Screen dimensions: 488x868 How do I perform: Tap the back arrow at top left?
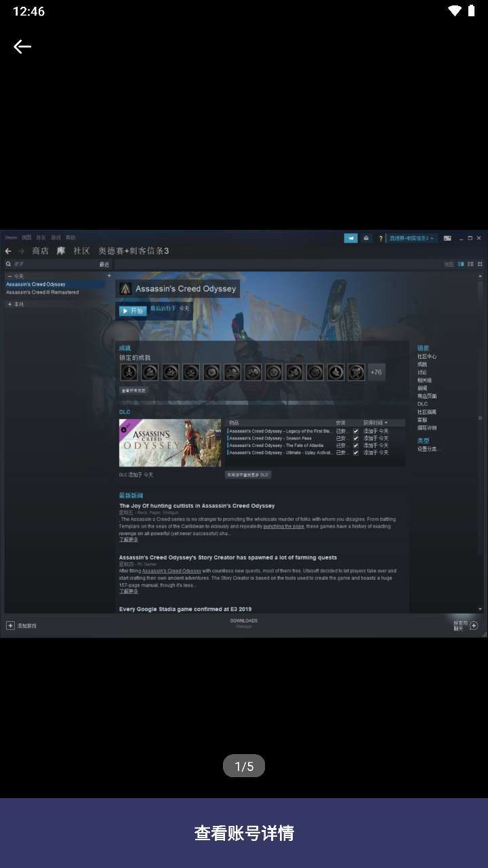point(22,46)
